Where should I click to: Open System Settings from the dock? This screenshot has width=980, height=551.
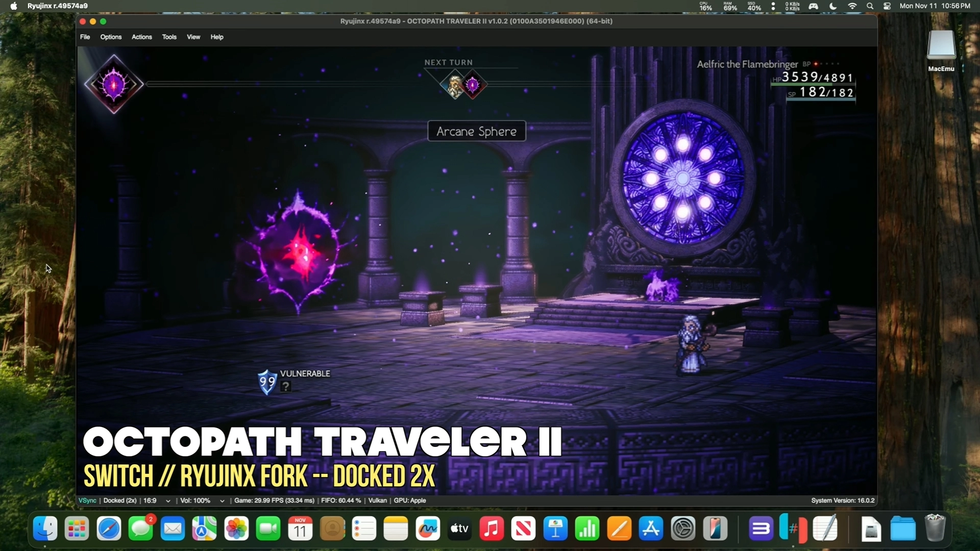[x=683, y=529]
